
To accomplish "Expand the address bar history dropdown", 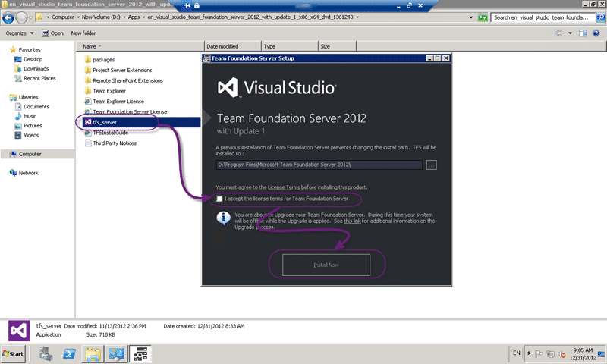I will coord(470,17).
